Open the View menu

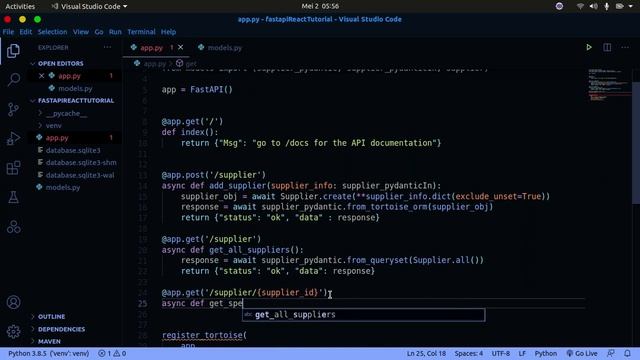pos(81,32)
